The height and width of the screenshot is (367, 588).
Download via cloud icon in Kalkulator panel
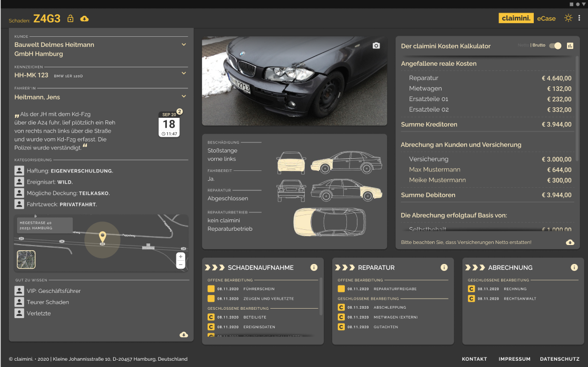tap(570, 242)
